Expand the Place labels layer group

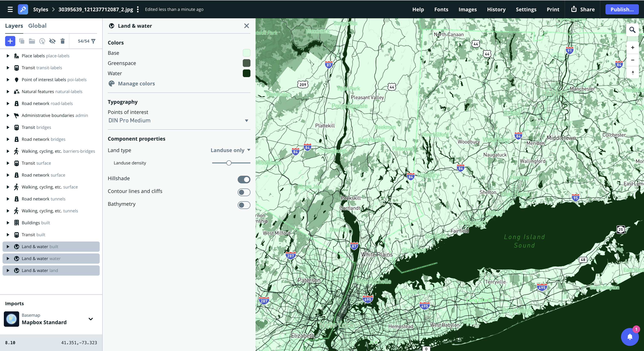[x=8, y=56]
